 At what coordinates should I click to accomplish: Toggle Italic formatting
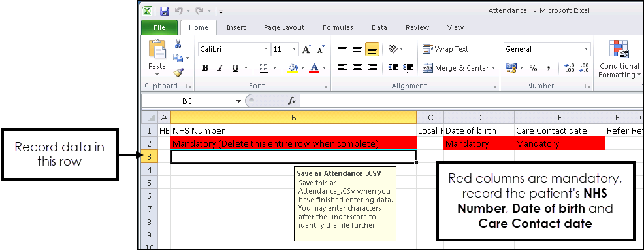tap(220, 68)
